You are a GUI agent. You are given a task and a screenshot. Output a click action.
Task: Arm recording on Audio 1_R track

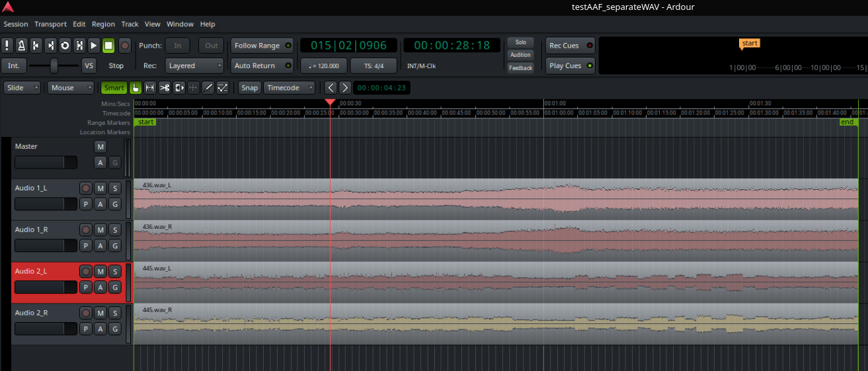pos(85,229)
